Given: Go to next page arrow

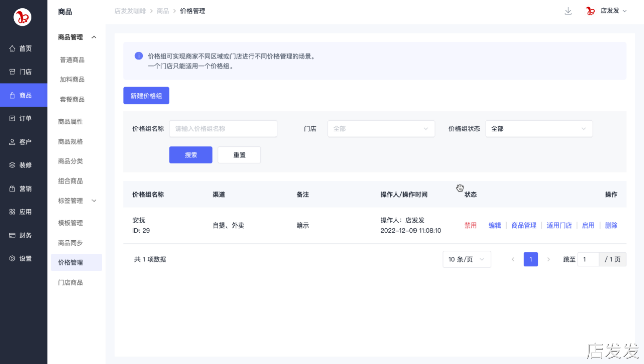Looking at the screenshot, I should pyautogui.click(x=549, y=259).
